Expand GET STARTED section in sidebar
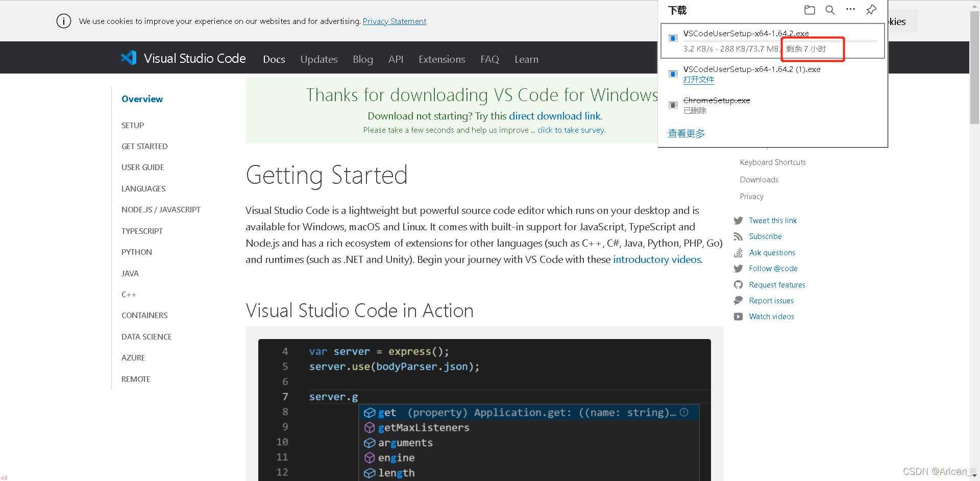 (x=144, y=146)
